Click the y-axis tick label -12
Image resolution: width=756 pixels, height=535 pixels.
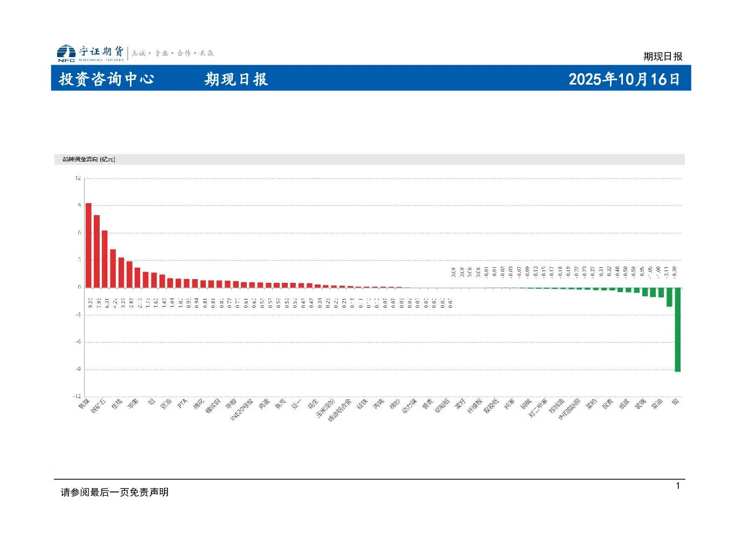click(x=78, y=396)
